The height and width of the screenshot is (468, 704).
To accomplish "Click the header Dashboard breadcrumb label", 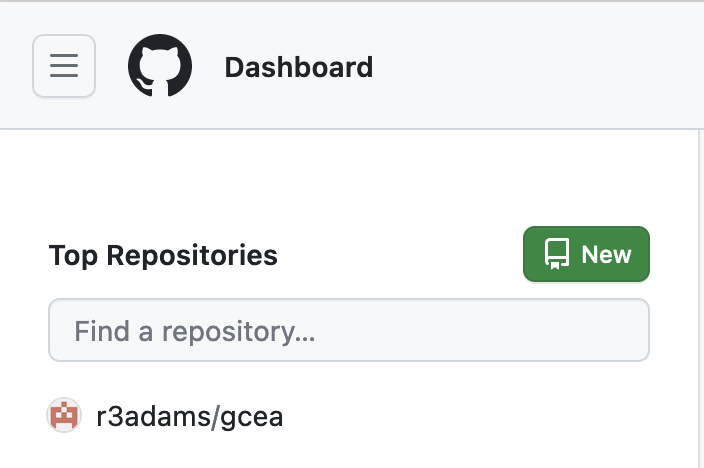I will click(299, 67).
